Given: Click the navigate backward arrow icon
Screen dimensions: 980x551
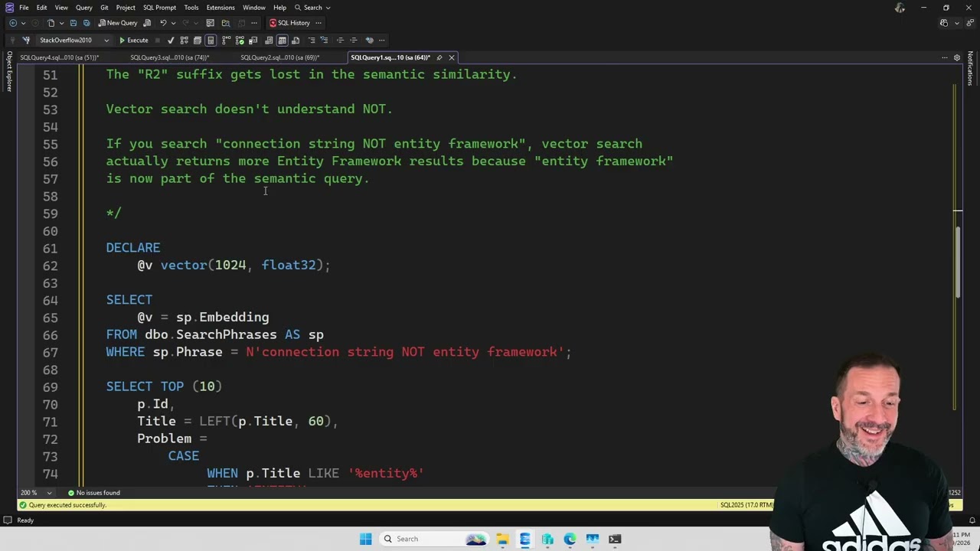Looking at the screenshot, I should coord(13,23).
